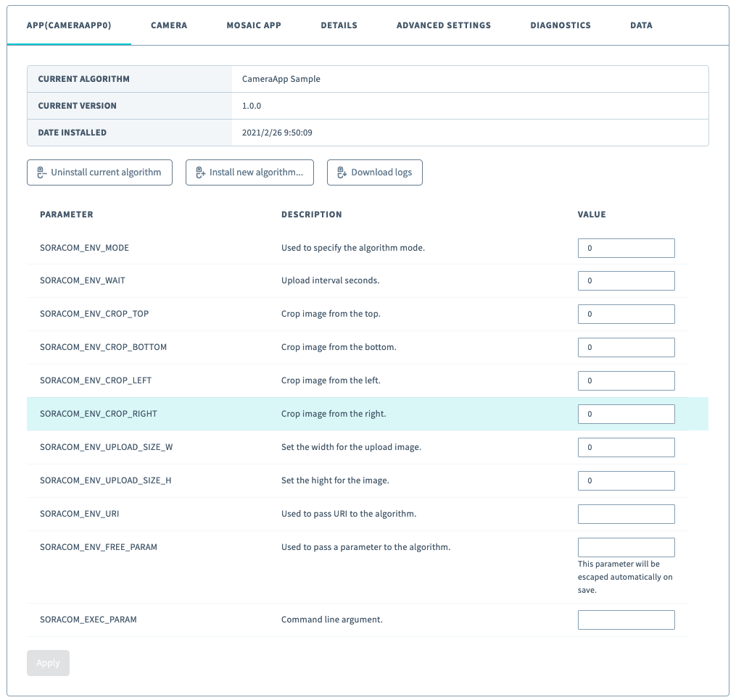This screenshot has width=736, height=700.
Task: Click the SORACOM_ENV_URI parameter name
Action: point(79,513)
